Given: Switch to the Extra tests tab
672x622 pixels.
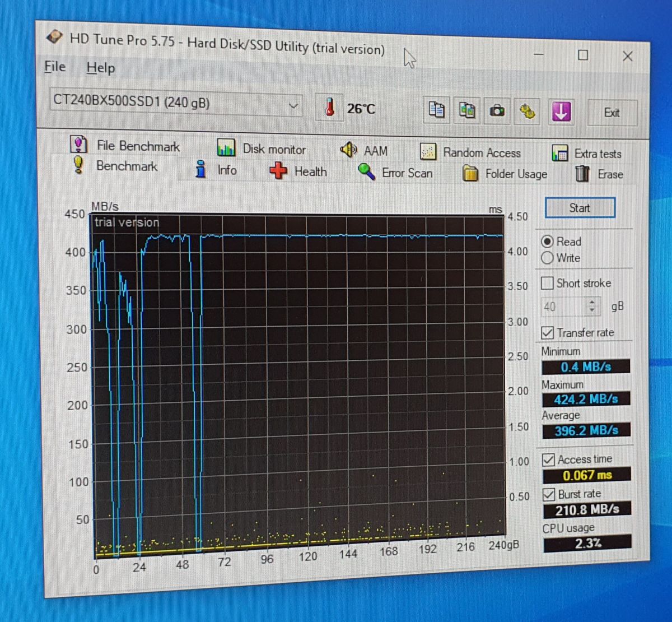Looking at the screenshot, I should click(x=559, y=153).
